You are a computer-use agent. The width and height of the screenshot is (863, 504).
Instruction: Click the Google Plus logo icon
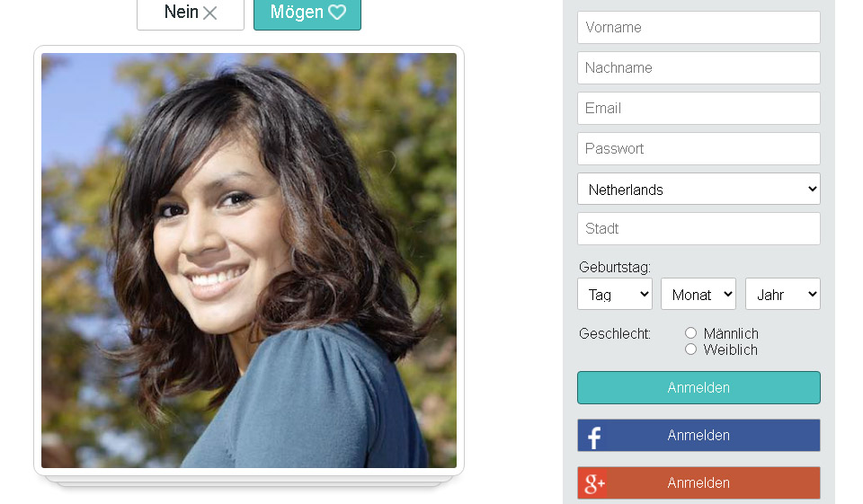594,483
